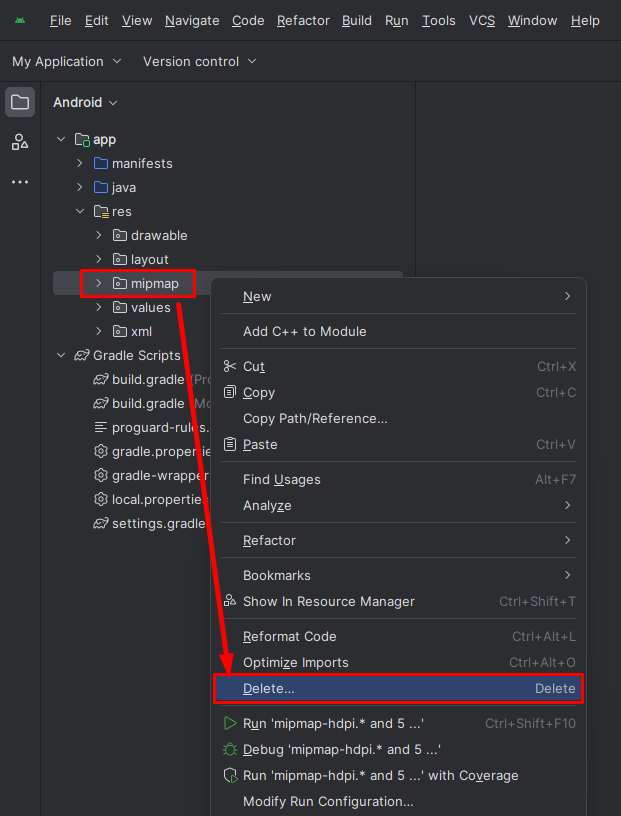Open the Android project view dropdown
Viewport: 621px width, 816px height.
[x=85, y=103]
